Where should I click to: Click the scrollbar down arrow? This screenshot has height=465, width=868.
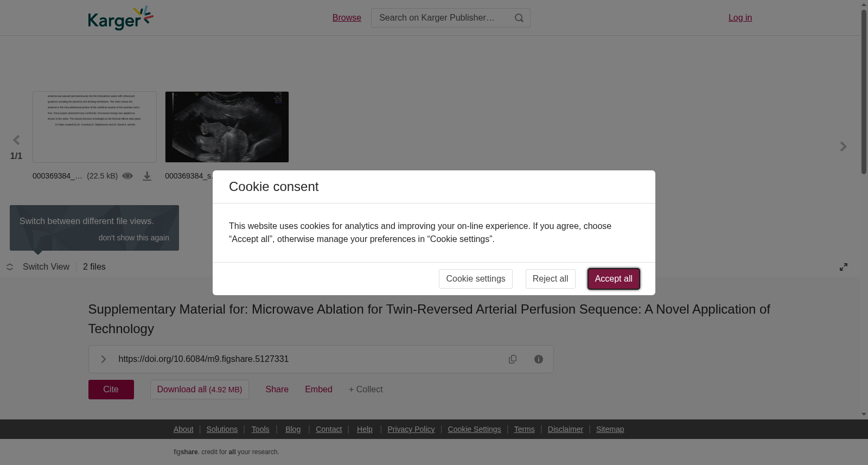(864, 414)
